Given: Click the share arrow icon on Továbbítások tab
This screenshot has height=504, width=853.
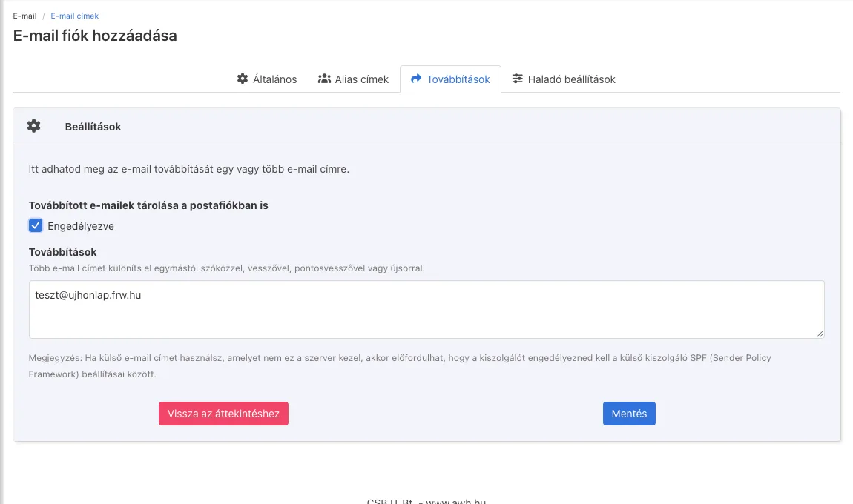Looking at the screenshot, I should point(416,79).
